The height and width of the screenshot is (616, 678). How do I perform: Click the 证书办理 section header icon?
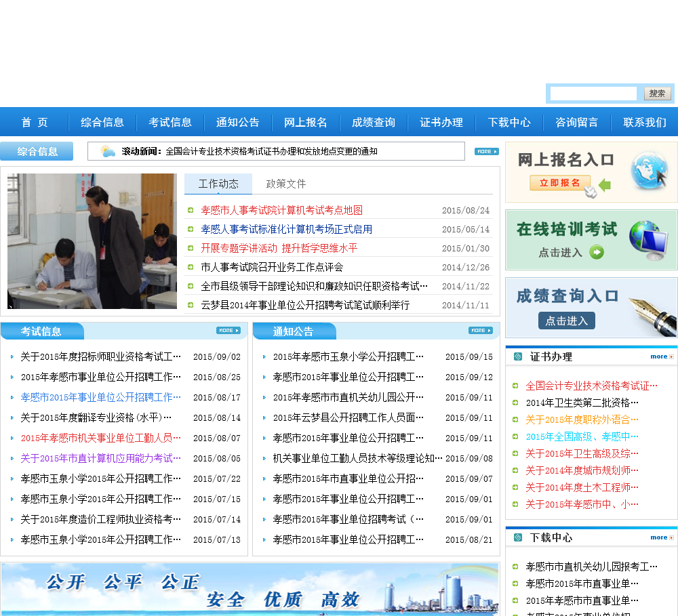point(518,356)
